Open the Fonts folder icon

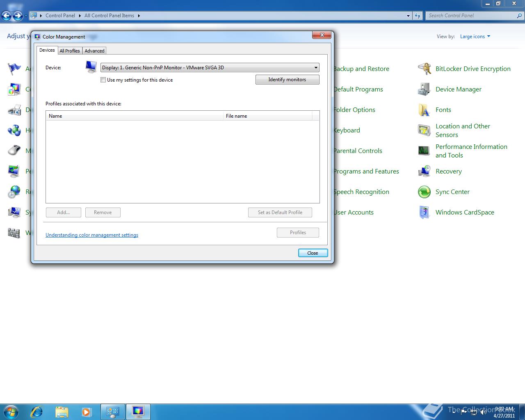(424, 110)
